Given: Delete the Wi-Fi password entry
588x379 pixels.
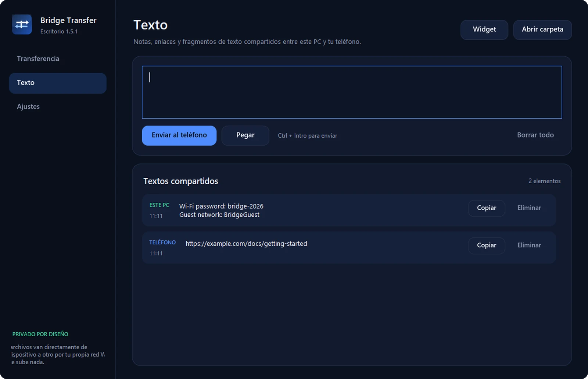Looking at the screenshot, I should point(529,208).
